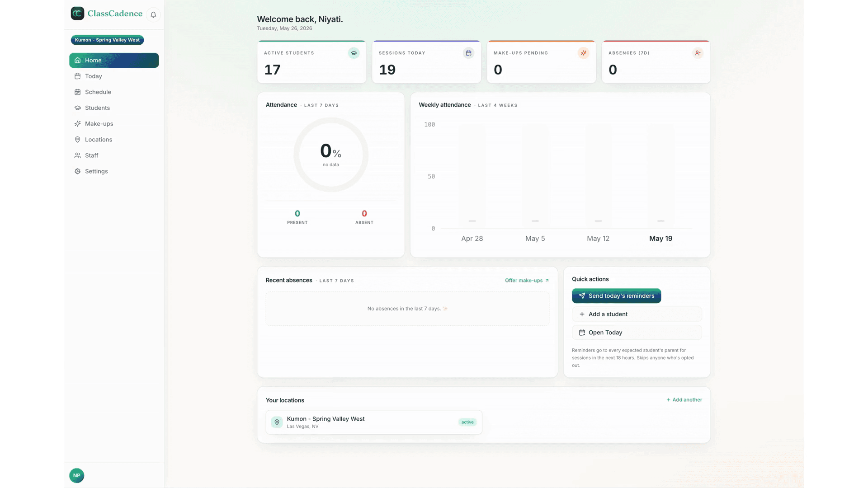Screen dimensions: 868x488
Task: Click the Today calendar icon in the sidebar
Action: pyautogui.click(x=77, y=76)
